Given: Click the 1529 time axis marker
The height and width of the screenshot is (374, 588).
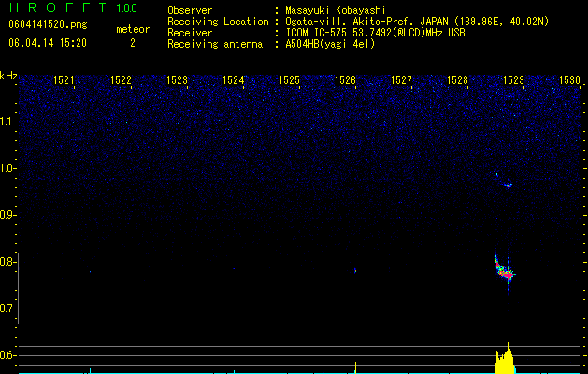Looking at the screenshot, I should [x=513, y=80].
